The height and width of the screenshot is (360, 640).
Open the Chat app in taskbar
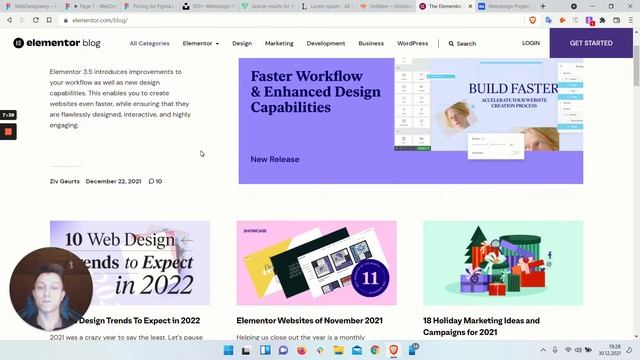(x=283, y=350)
